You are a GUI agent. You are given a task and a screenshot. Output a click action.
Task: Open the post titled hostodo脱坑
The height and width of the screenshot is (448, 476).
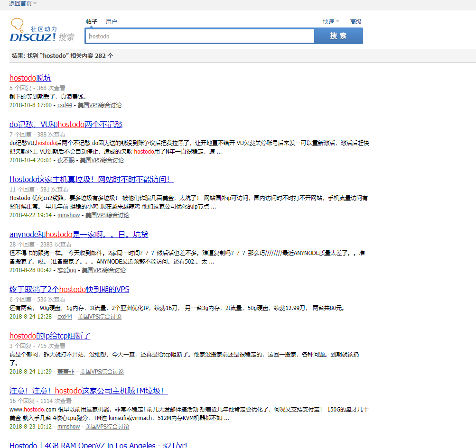30,78
